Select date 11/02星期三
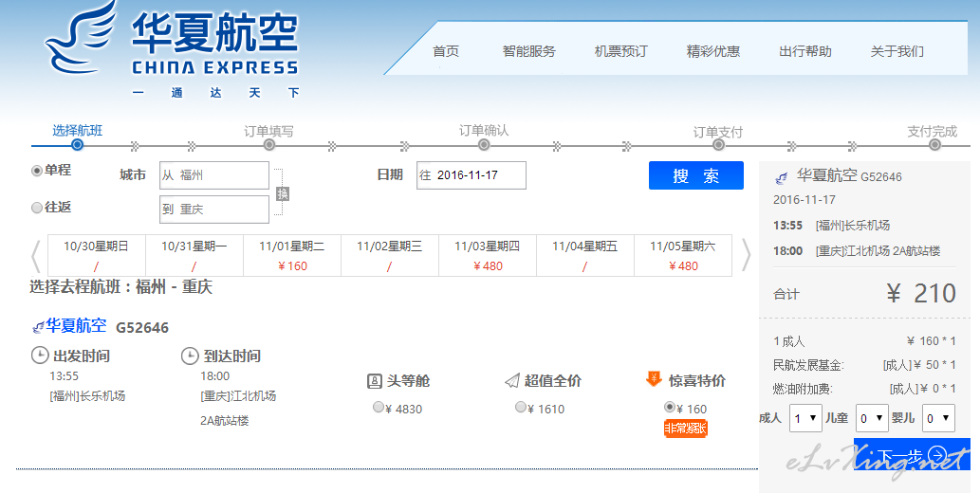Image resolution: width=980 pixels, height=493 pixels. pyautogui.click(x=389, y=256)
